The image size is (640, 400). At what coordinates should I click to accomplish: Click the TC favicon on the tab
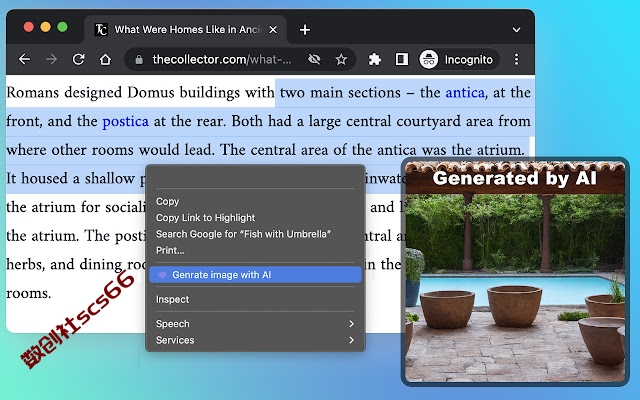[101, 29]
